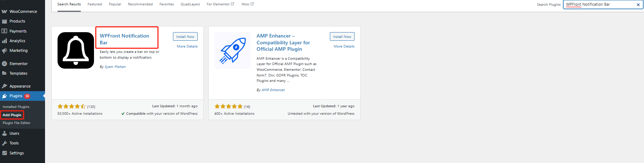Click the Analytics bar chart icon
Viewport: 644px width, 163px height.
point(4,41)
